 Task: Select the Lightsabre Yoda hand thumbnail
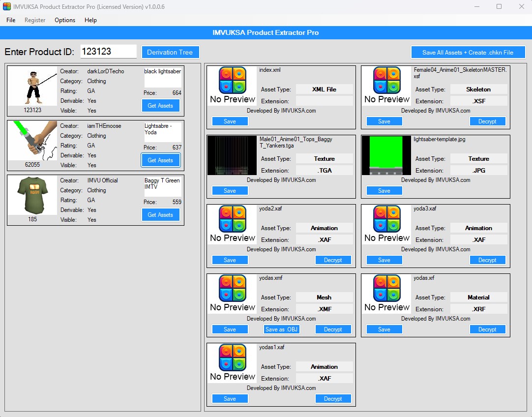(32, 141)
